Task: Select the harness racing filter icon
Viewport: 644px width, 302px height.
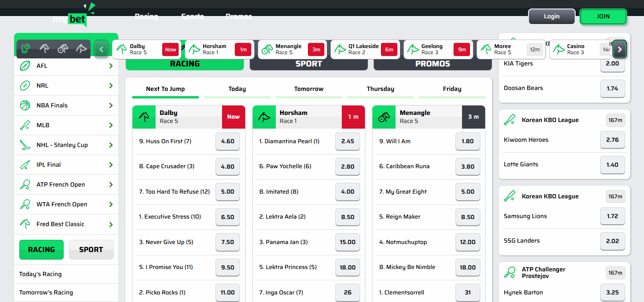Action: (63, 48)
